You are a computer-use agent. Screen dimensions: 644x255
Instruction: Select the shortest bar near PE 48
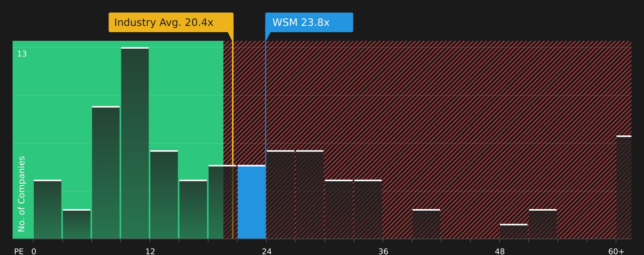pyautogui.click(x=514, y=231)
